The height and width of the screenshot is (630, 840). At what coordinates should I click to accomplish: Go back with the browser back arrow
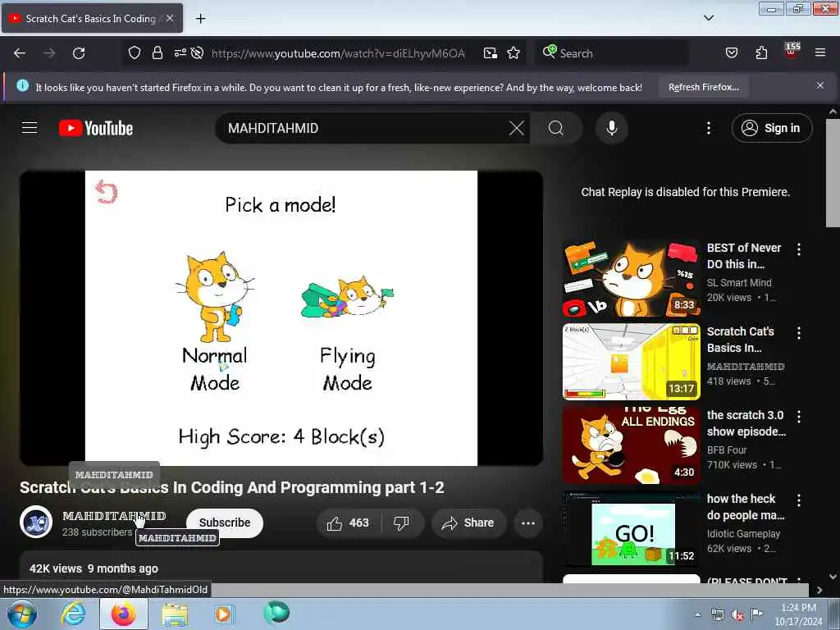(x=20, y=53)
